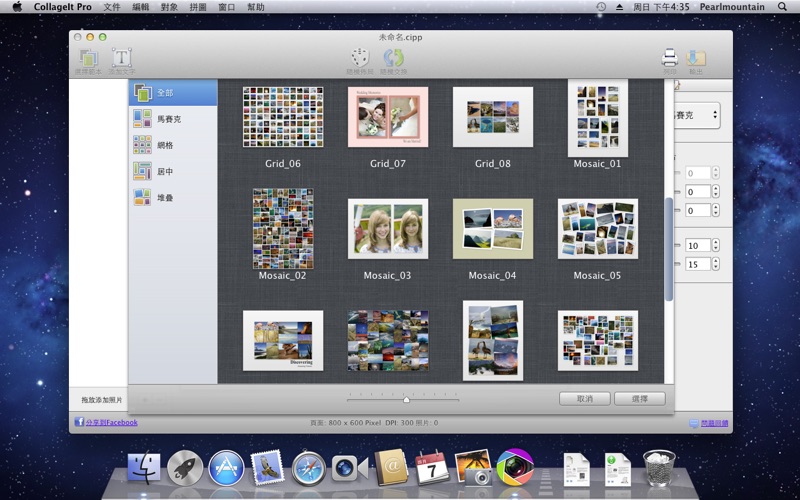Open the 文件 menu
Image resolution: width=800 pixels, height=500 pixels.
point(112,7)
